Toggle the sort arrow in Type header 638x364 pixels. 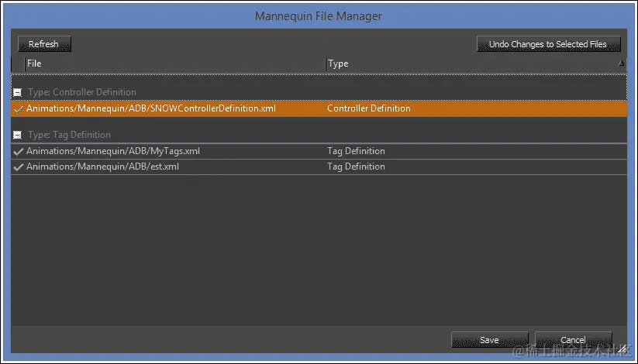pyautogui.click(x=621, y=63)
